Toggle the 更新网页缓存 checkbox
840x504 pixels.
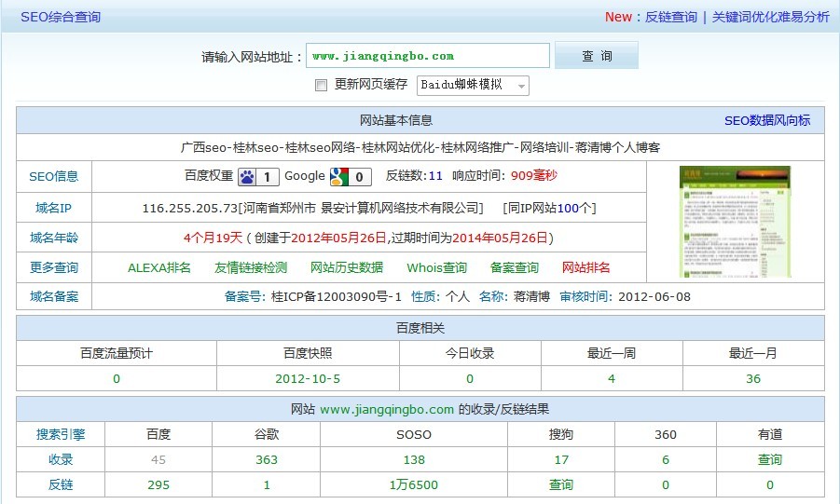click(x=321, y=85)
